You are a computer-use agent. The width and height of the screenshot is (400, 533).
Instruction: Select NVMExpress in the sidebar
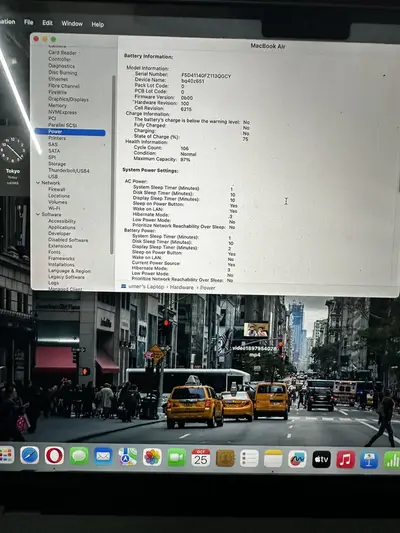63,112
